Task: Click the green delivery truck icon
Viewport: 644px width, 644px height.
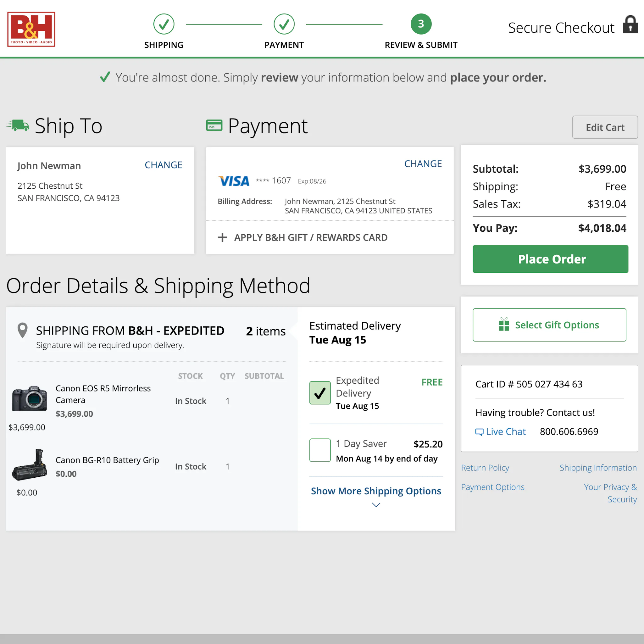Action: pyautogui.click(x=18, y=125)
